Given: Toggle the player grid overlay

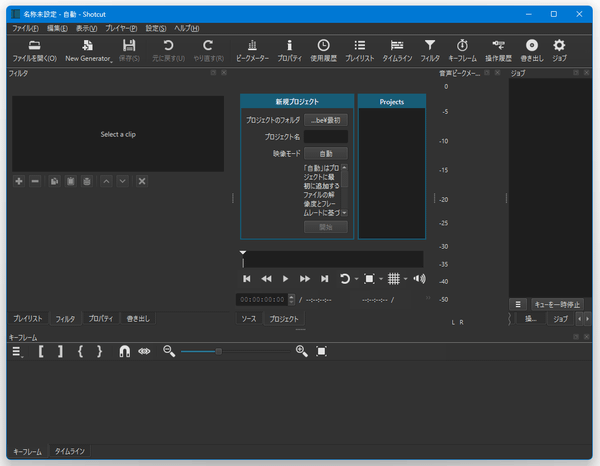Looking at the screenshot, I should pos(394,279).
